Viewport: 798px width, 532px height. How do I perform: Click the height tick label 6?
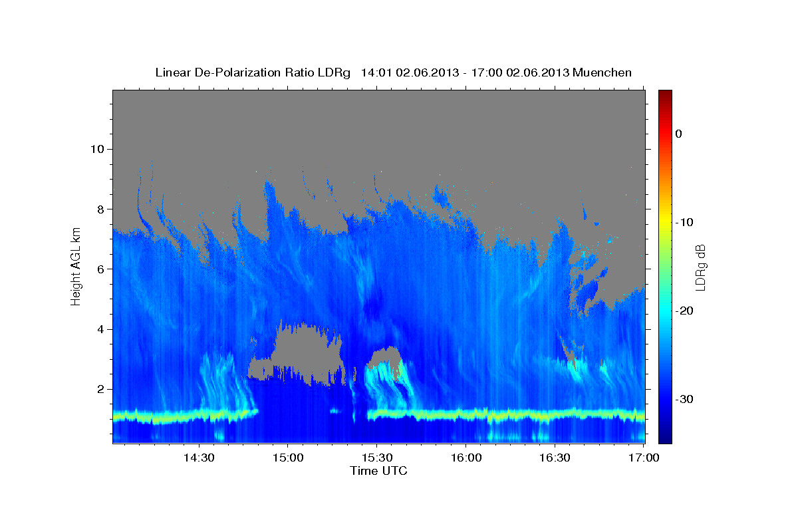pos(100,269)
